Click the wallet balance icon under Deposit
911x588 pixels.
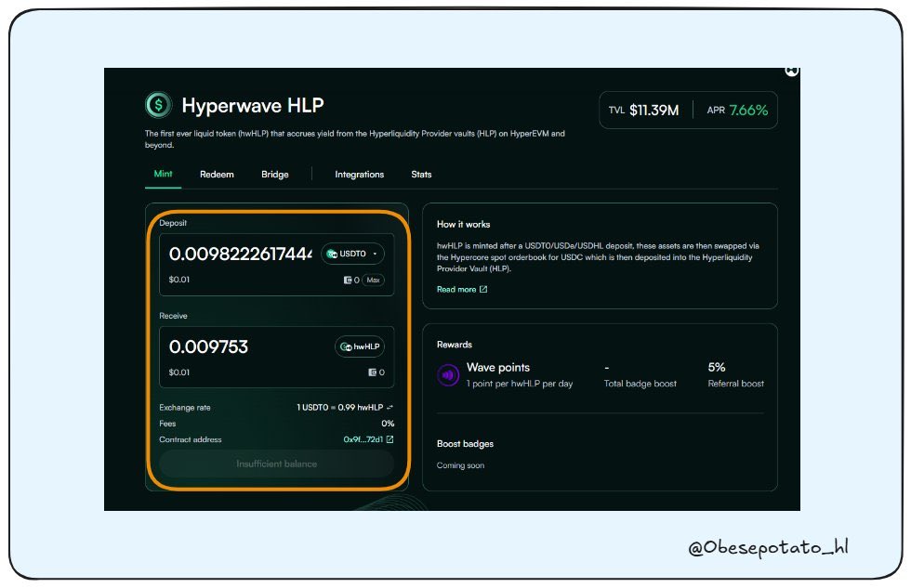(348, 280)
